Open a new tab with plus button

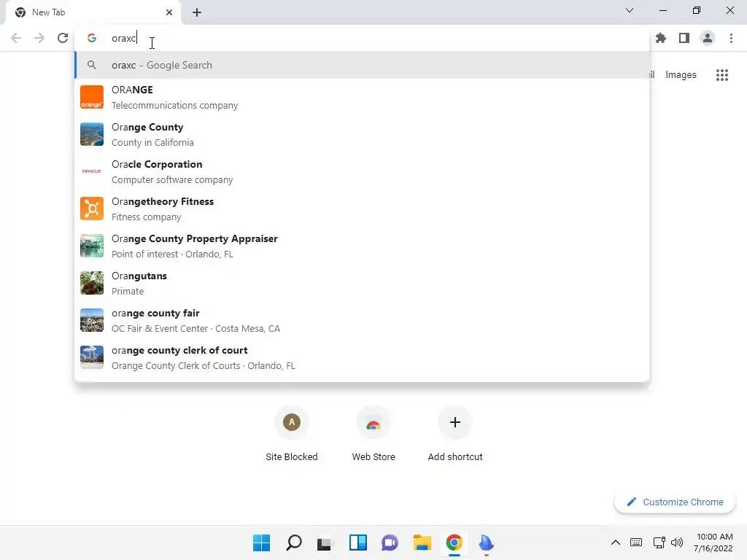coord(197,12)
